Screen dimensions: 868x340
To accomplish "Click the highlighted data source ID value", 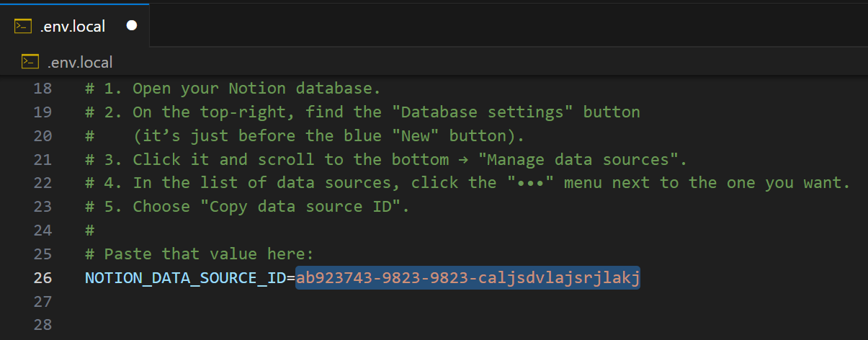I will click(x=467, y=277).
